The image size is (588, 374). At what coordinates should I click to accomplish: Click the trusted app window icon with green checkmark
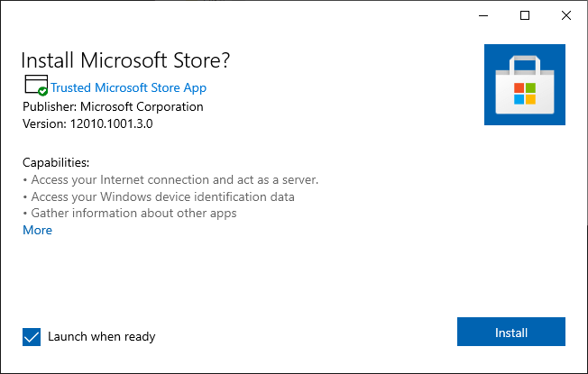pos(36,86)
